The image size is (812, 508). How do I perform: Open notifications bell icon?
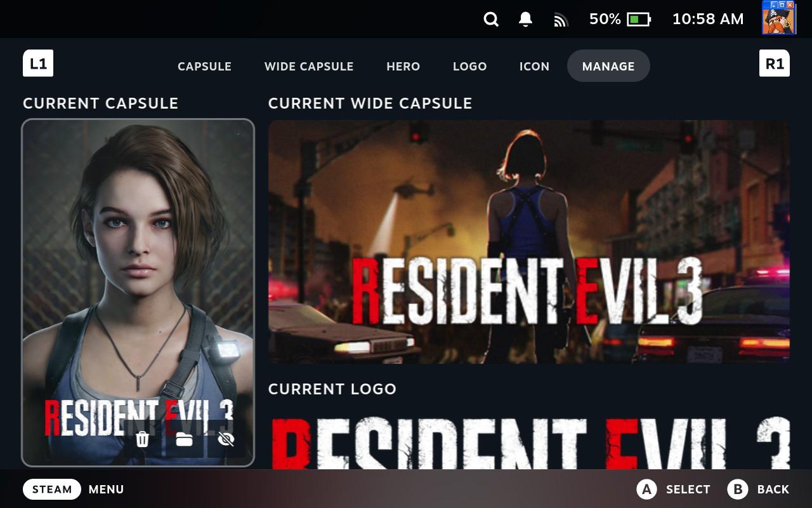pyautogui.click(x=525, y=20)
